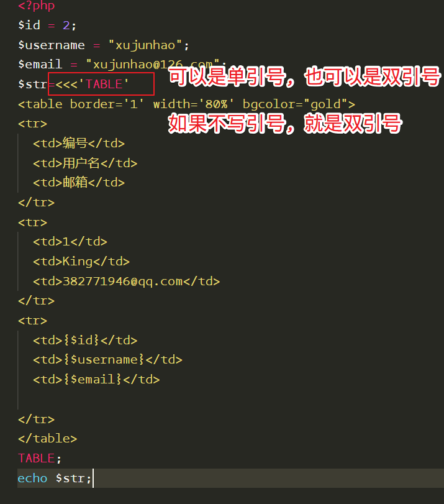
Task: Click the {$email} interpolation cell
Action: click(x=96, y=379)
